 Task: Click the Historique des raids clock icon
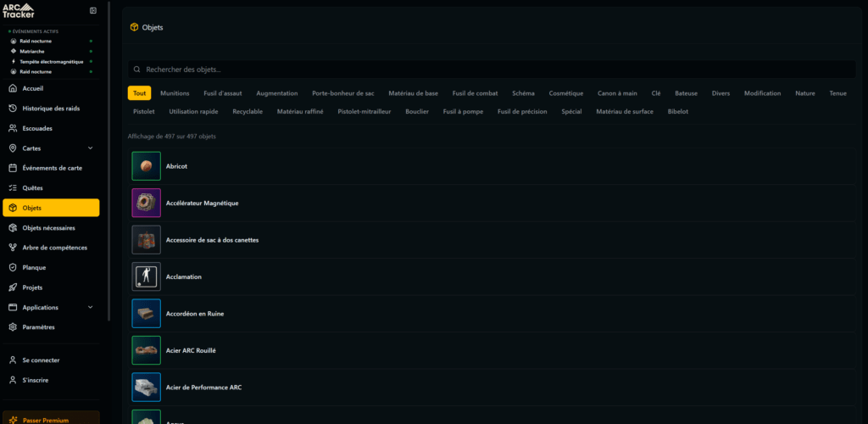click(13, 109)
